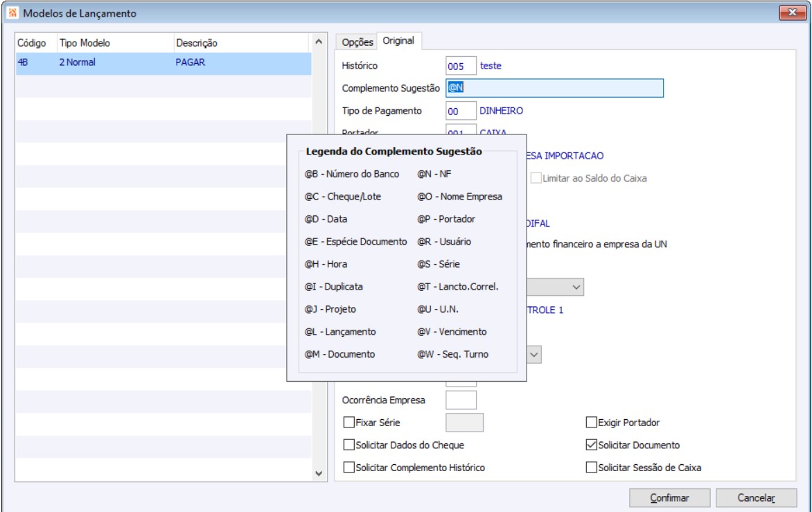Image resolution: width=812 pixels, height=512 pixels.
Task: Click the Cancelar button
Action: [x=756, y=498]
